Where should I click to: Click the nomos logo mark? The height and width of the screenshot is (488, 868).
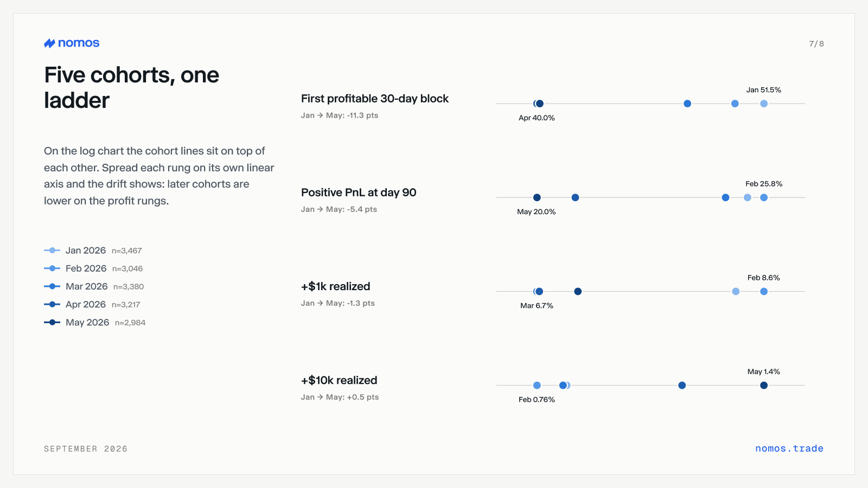(49, 43)
